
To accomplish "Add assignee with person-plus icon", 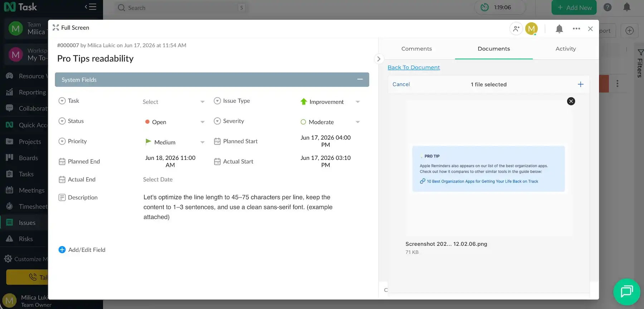I will pos(516,29).
